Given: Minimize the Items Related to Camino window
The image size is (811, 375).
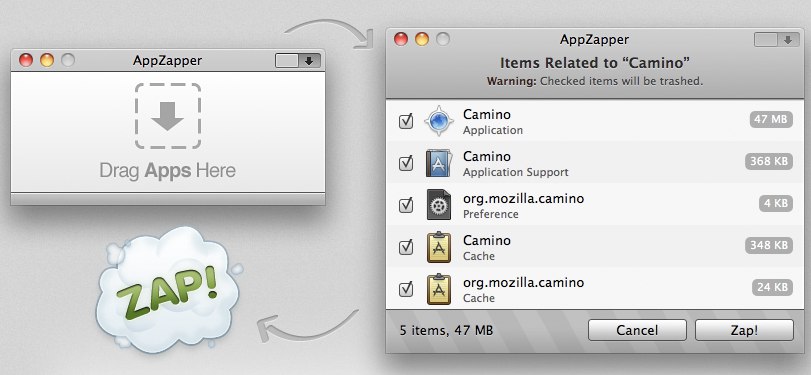Looking at the screenshot, I should (422, 39).
